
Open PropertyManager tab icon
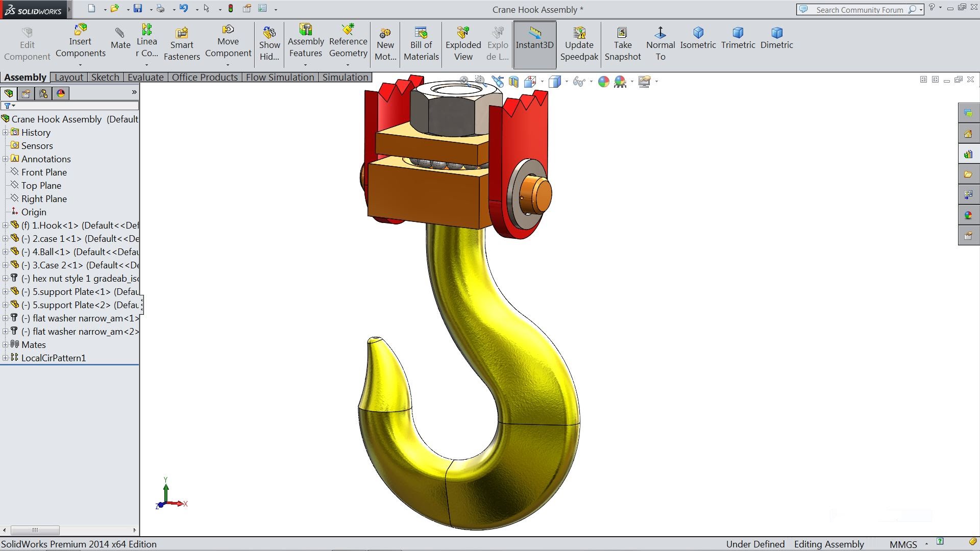tap(26, 93)
